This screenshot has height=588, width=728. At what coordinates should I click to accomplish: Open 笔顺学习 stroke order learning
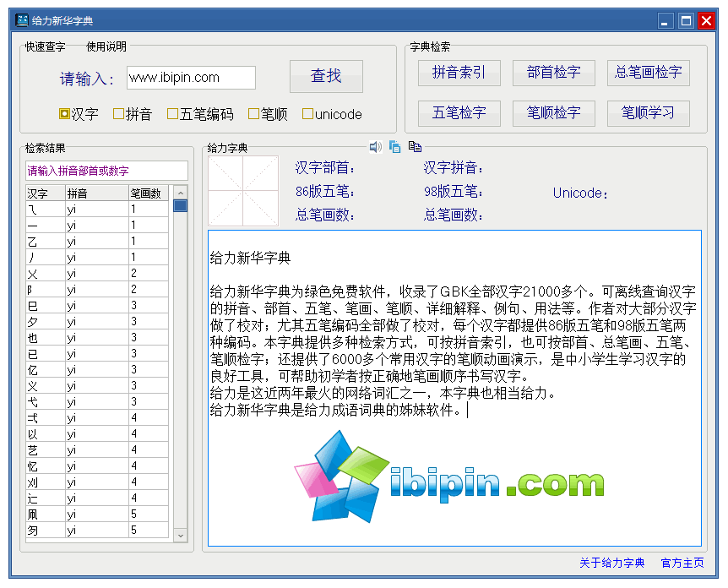pyautogui.click(x=648, y=113)
